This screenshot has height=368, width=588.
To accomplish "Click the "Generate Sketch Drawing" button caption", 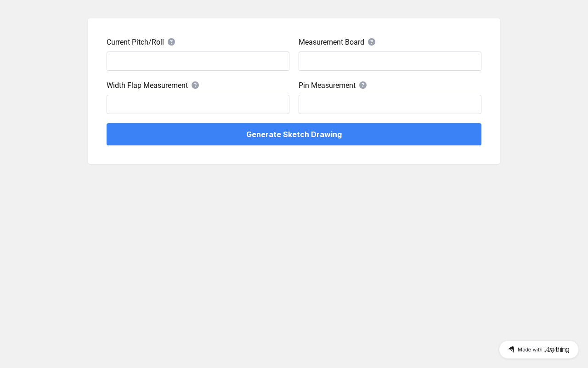I will (294, 134).
